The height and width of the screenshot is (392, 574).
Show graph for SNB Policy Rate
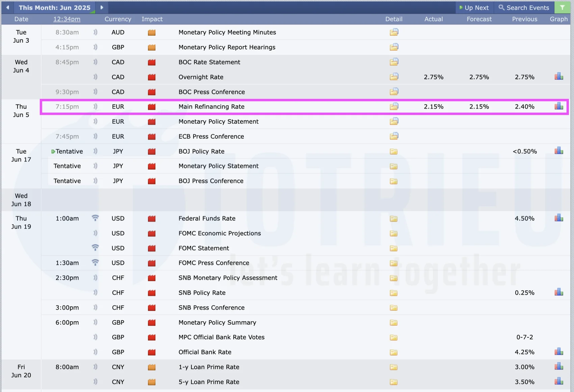click(x=558, y=292)
